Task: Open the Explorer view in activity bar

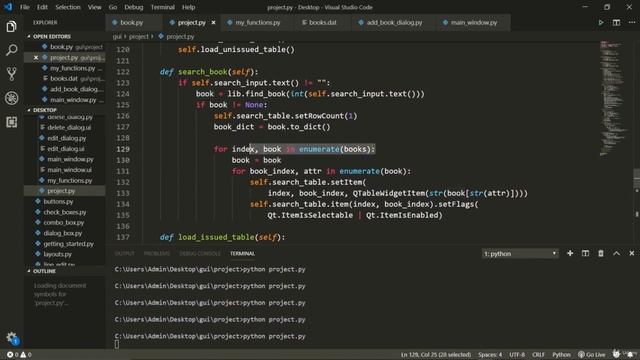Action: pos(11,27)
